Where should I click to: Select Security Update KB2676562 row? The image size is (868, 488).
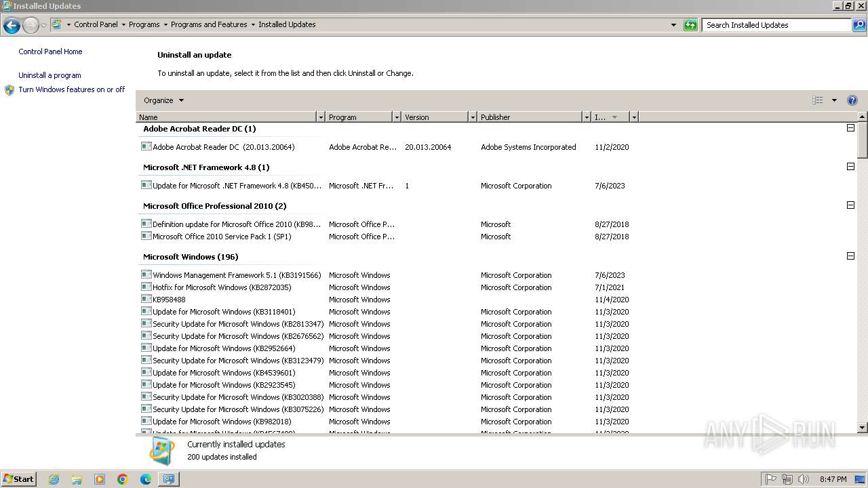(387, 336)
